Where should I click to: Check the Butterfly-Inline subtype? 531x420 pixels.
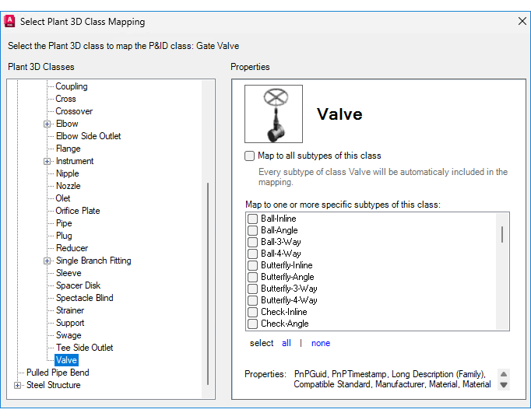(252, 265)
